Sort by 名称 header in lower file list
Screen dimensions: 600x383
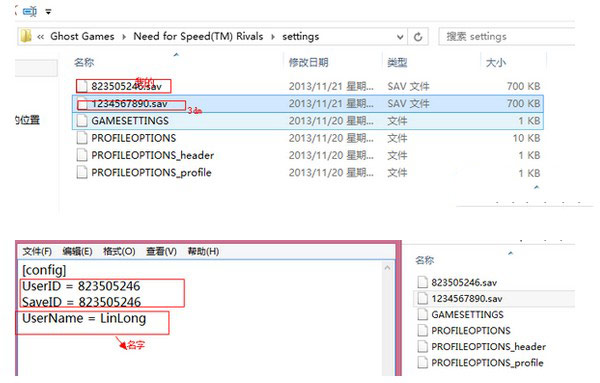425,261
